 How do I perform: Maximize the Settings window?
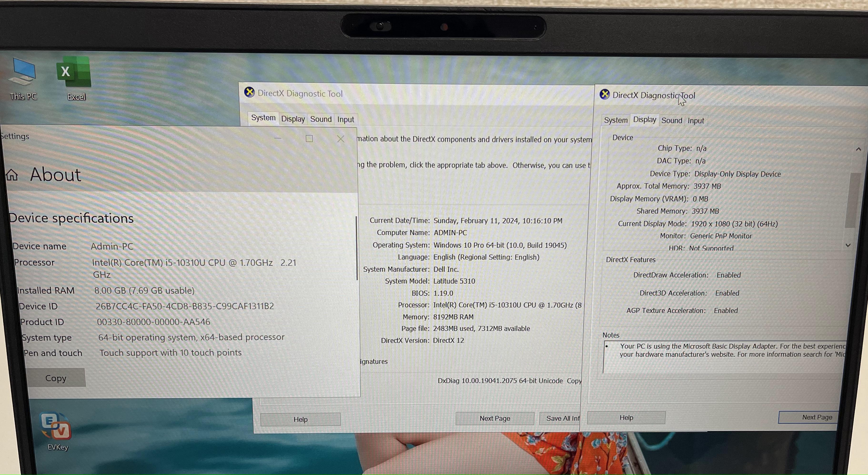(309, 138)
